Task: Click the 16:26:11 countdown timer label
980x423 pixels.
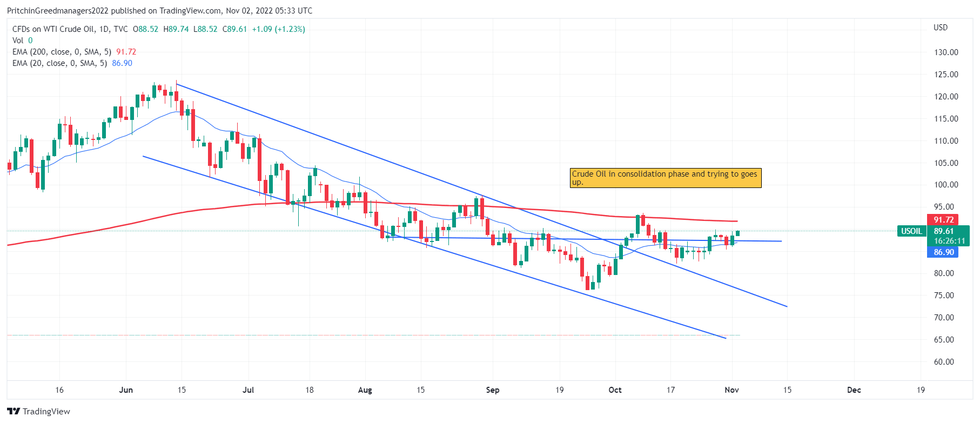Action: pos(949,241)
